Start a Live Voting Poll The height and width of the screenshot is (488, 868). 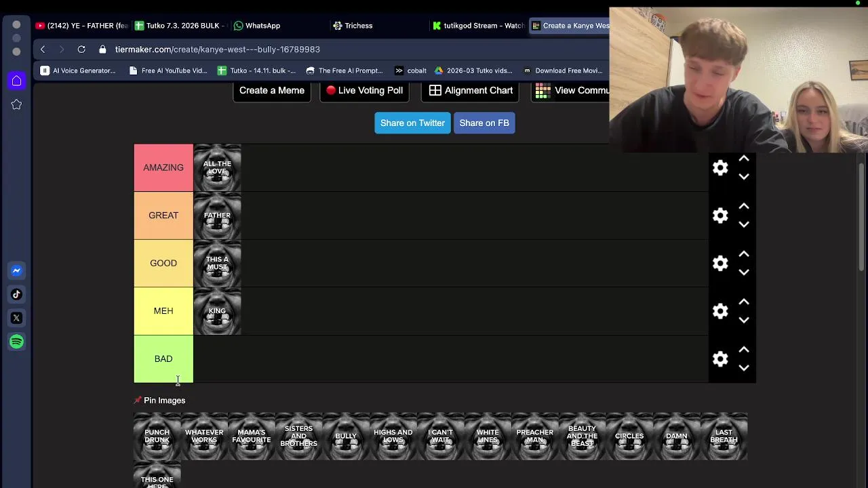point(365,91)
